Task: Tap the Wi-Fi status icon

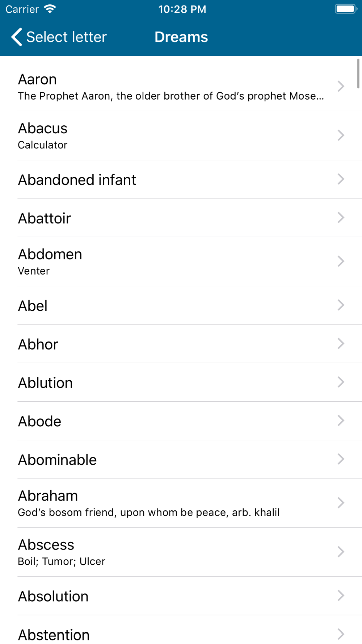Action: pos(50,9)
